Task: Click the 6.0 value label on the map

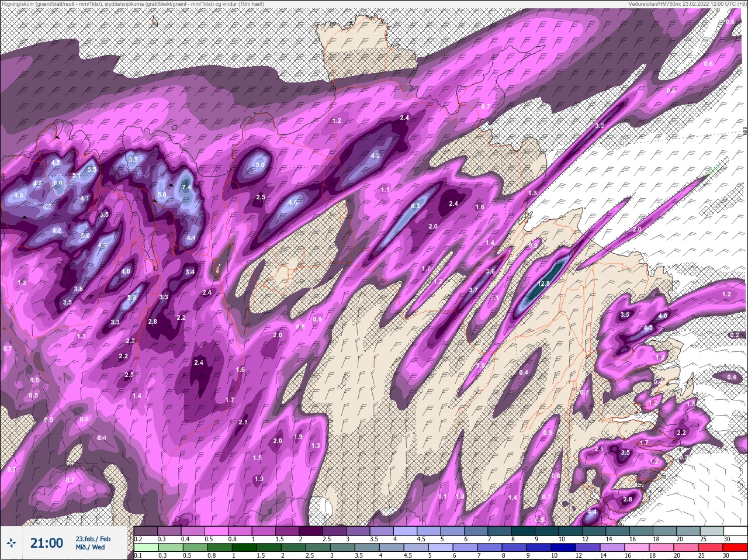Action: [x=58, y=183]
